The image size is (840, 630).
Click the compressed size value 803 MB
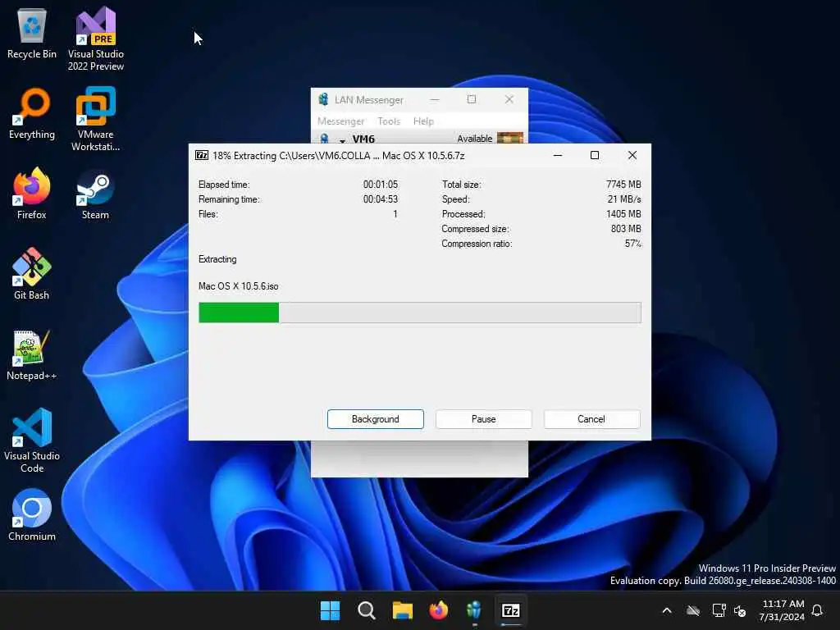click(626, 229)
